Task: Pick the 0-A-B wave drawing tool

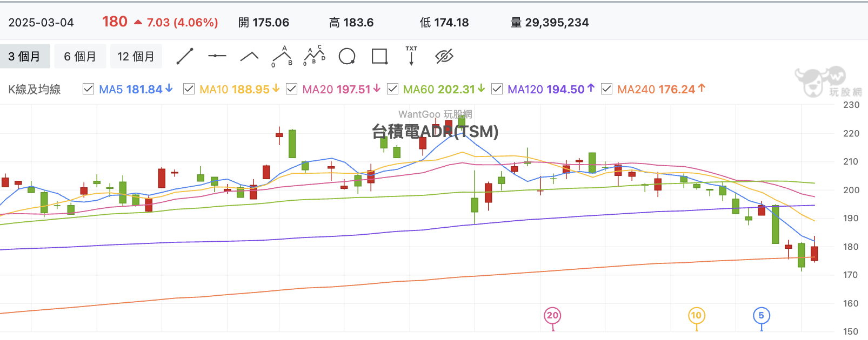Action: pyautogui.click(x=282, y=56)
